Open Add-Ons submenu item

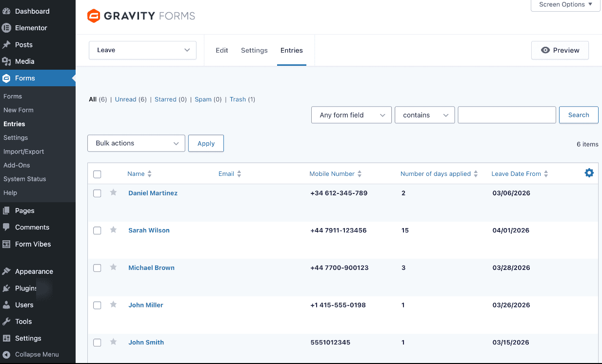[x=17, y=165]
